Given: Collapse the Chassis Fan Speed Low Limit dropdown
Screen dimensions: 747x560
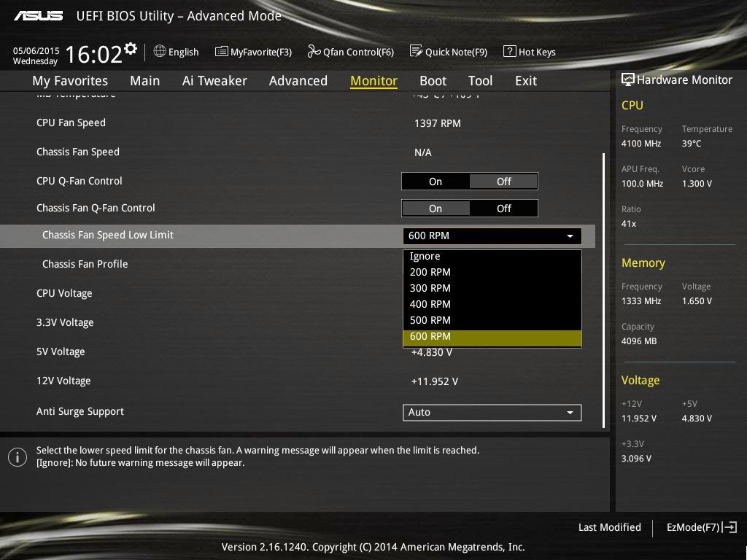Looking at the screenshot, I should pos(492,236).
